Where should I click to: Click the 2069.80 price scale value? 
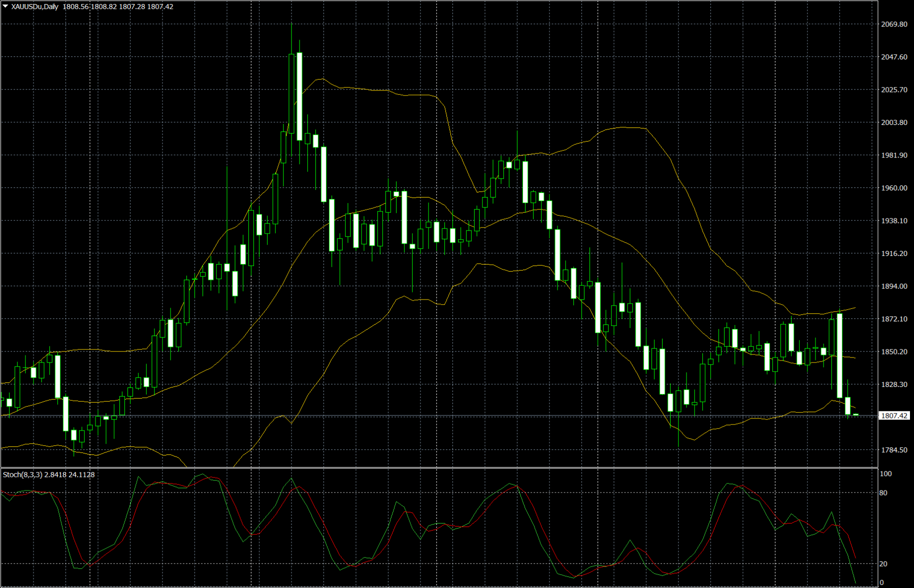pyautogui.click(x=894, y=24)
